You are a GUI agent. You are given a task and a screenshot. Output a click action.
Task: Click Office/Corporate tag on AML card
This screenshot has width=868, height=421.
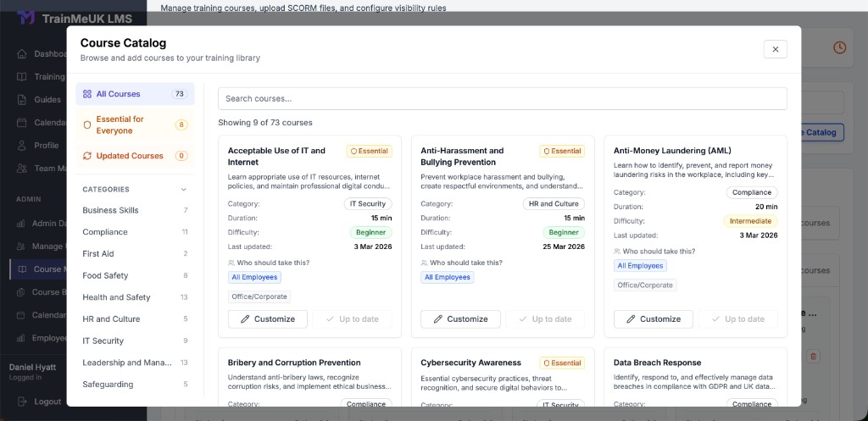coord(645,285)
